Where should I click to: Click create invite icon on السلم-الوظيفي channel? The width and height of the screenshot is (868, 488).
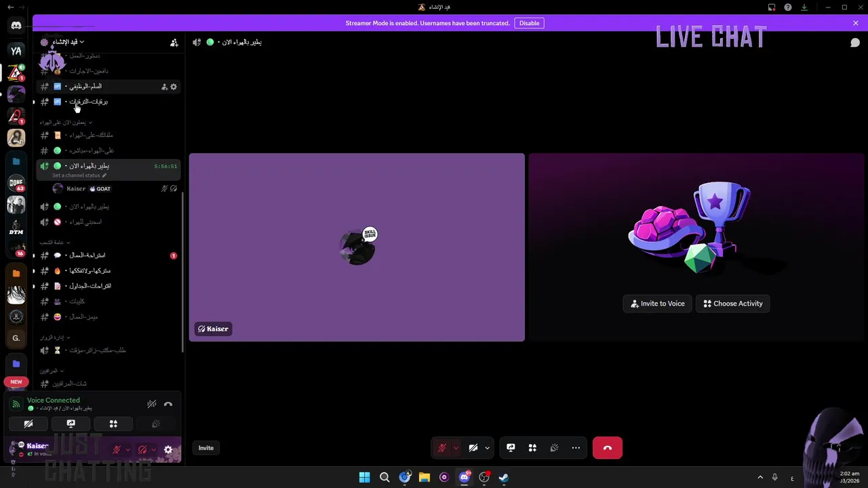coord(164,87)
